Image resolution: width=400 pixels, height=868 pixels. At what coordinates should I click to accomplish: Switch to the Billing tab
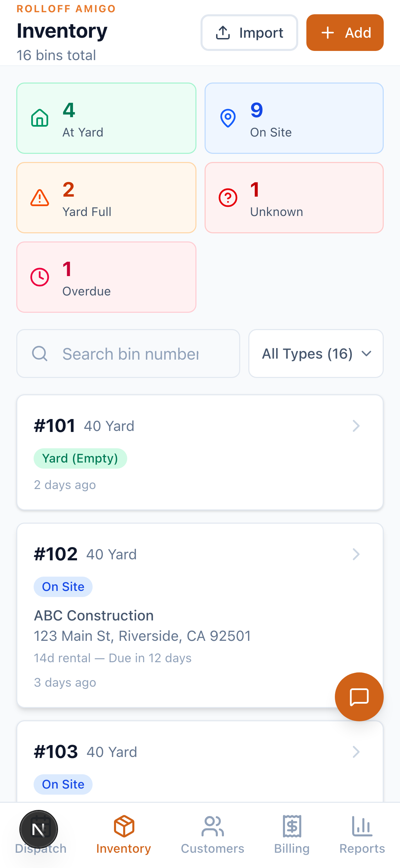tap(292, 835)
